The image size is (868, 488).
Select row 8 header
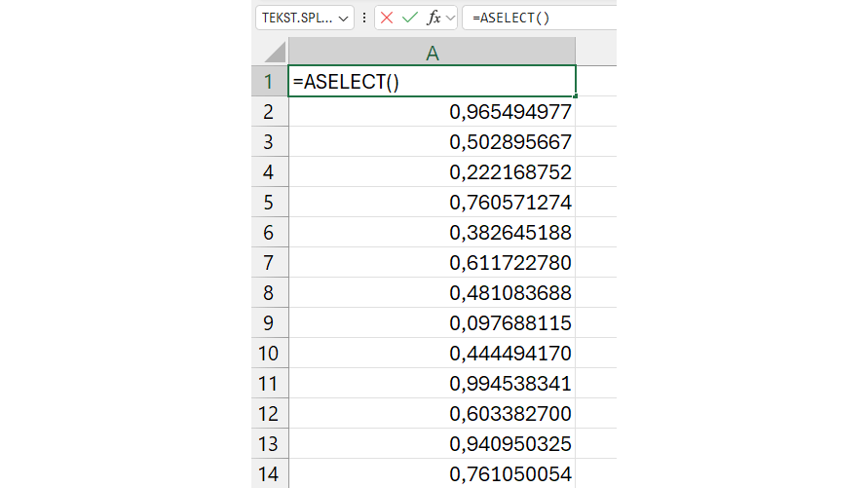pyautogui.click(x=269, y=292)
